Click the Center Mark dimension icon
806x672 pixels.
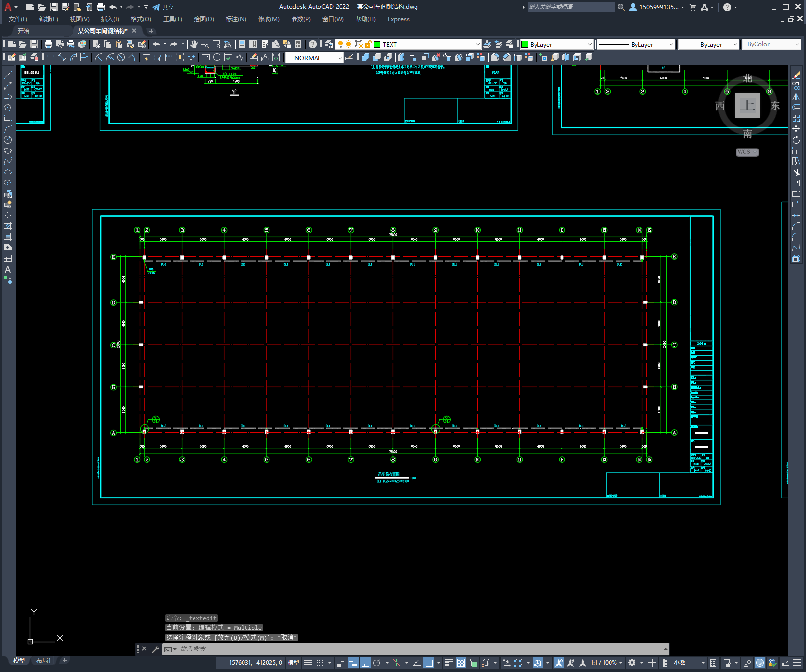click(217, 57)
